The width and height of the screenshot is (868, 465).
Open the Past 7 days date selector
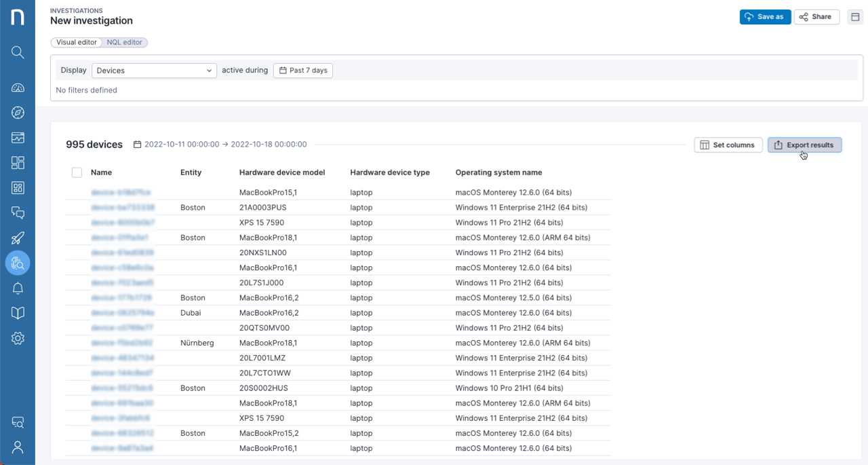point(302,70)
